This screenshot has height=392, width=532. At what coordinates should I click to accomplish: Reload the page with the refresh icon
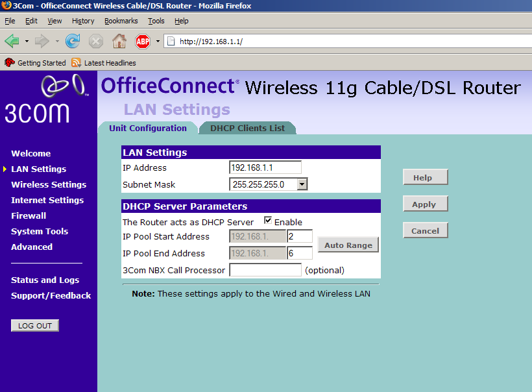tap(73, 41)
